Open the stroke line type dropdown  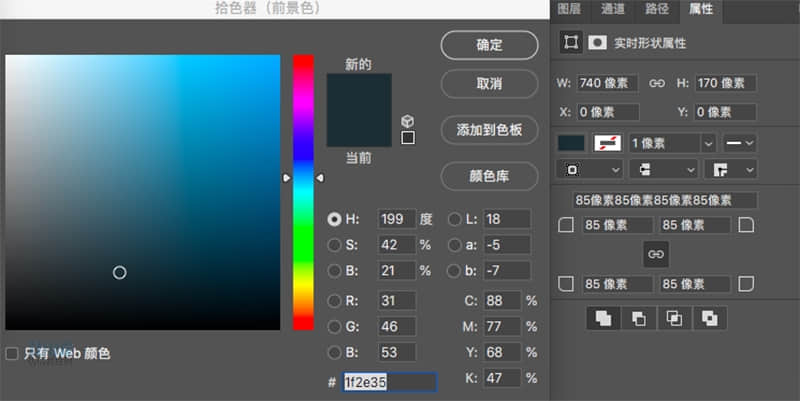point(739,143)
